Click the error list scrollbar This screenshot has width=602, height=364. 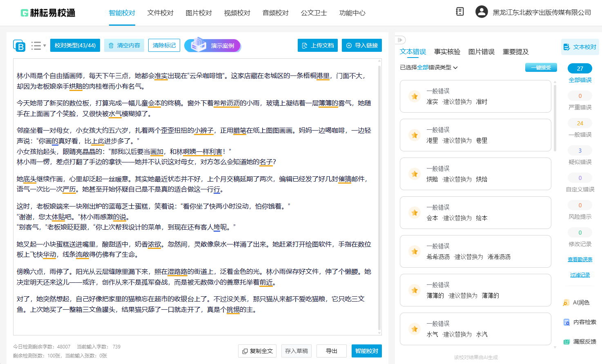[555, 118]
